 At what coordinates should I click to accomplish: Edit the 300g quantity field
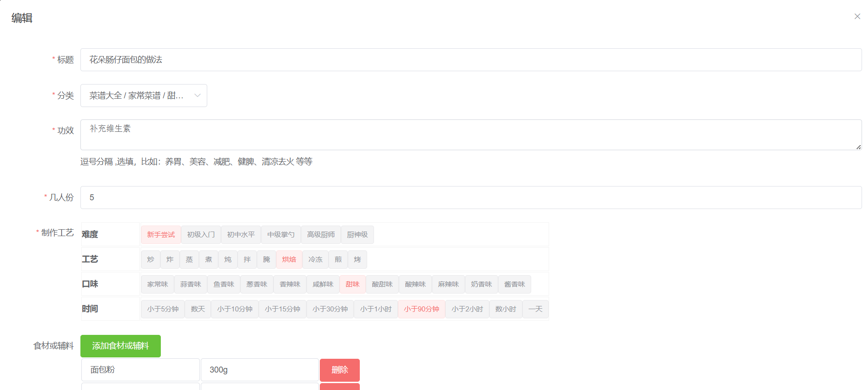(x=260, y=370)
